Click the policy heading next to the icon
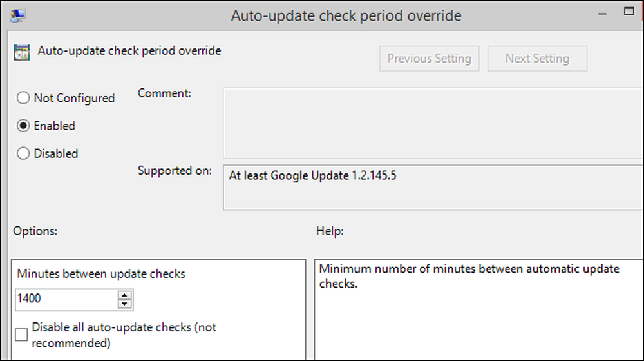Image resolution: width=644 pixels, height=361 pixels. pos(129,50)
